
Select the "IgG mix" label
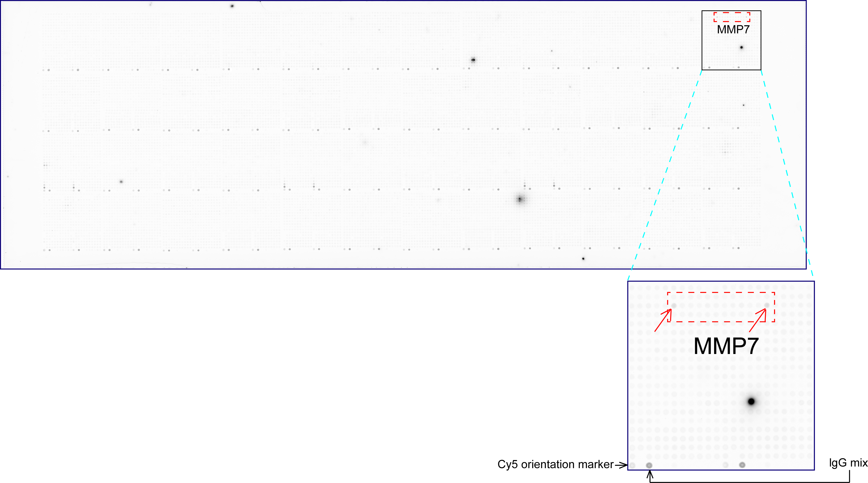pyautogui.click(x=848, y=463)
